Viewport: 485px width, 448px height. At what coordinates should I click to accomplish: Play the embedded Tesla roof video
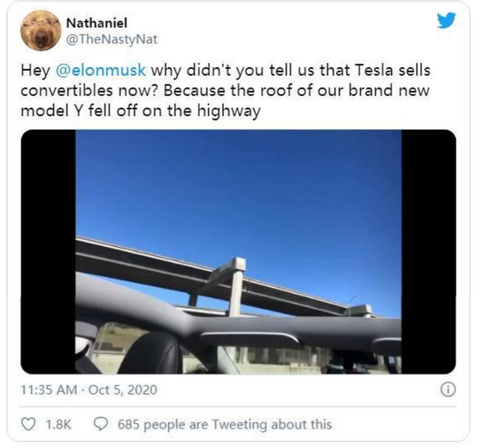tap(238, 252)
